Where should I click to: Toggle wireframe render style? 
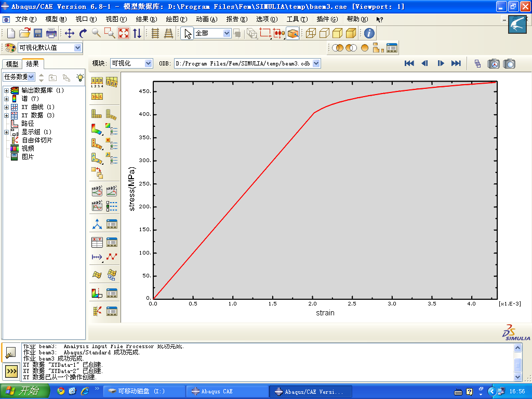click(x=311, y=33)
